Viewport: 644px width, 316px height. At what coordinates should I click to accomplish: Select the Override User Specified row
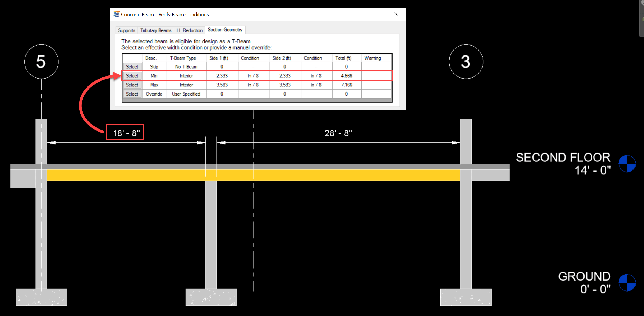point(132,94)
